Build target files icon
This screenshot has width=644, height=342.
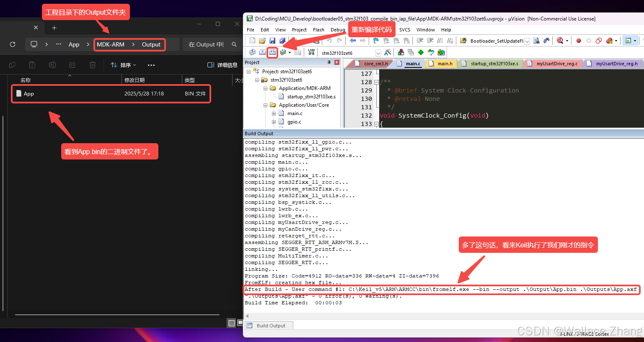pos(262,52)
